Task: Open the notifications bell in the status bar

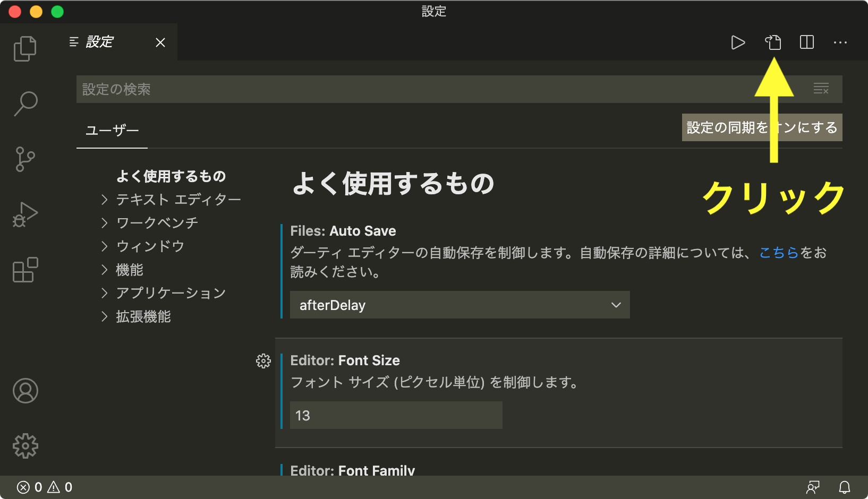Action: coord(845,487)
